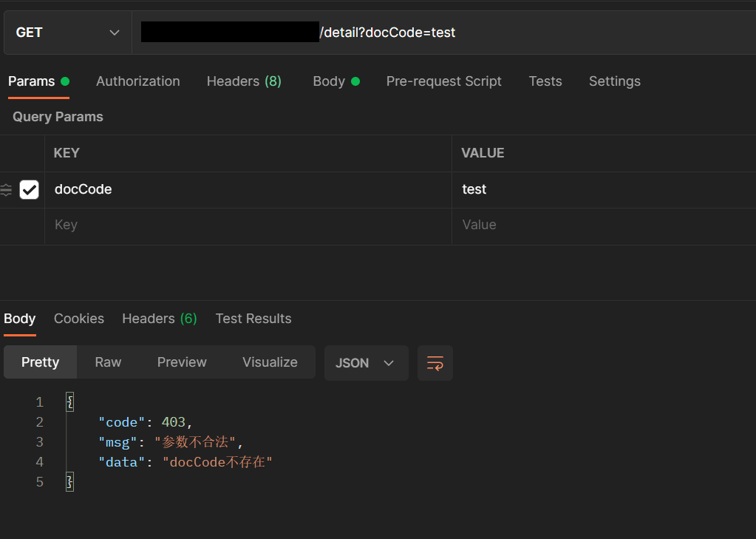This screenshot has height=539, width=756.
Task: Click the Visualize response button
Action: [270, 362]
